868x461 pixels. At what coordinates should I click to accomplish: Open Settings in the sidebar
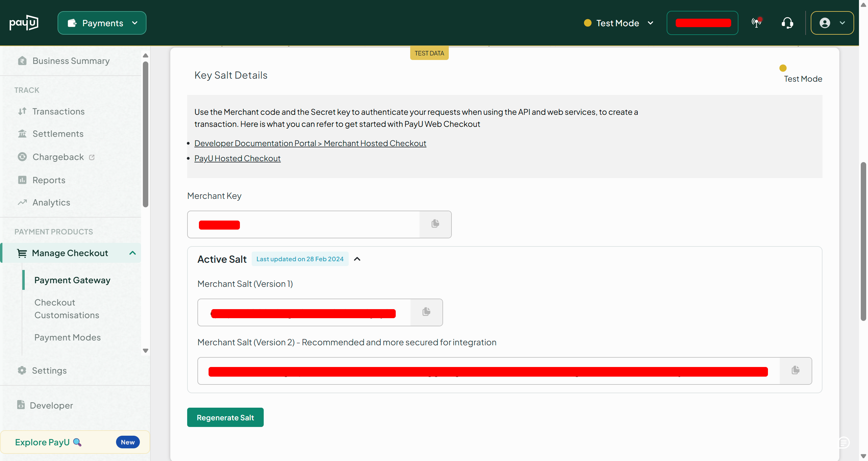coord(49,370)
